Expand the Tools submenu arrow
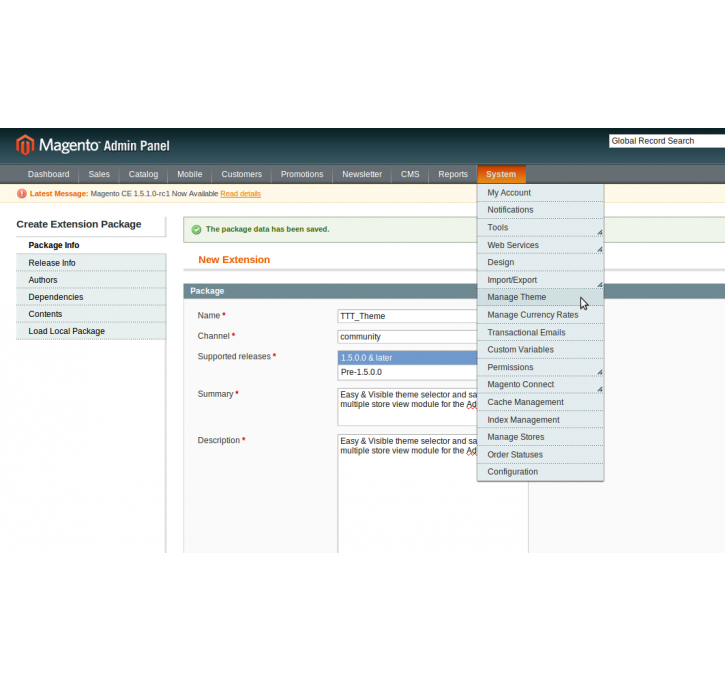 coord(600,232)
